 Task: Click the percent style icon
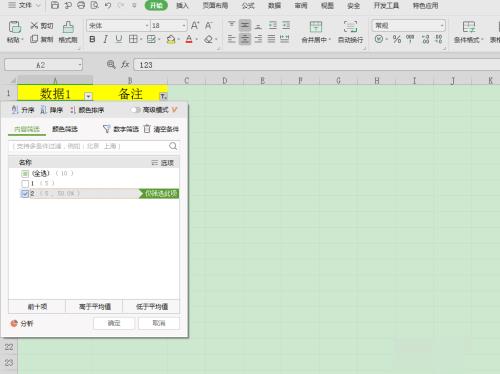pyautogui.click(x=397, y=39)
